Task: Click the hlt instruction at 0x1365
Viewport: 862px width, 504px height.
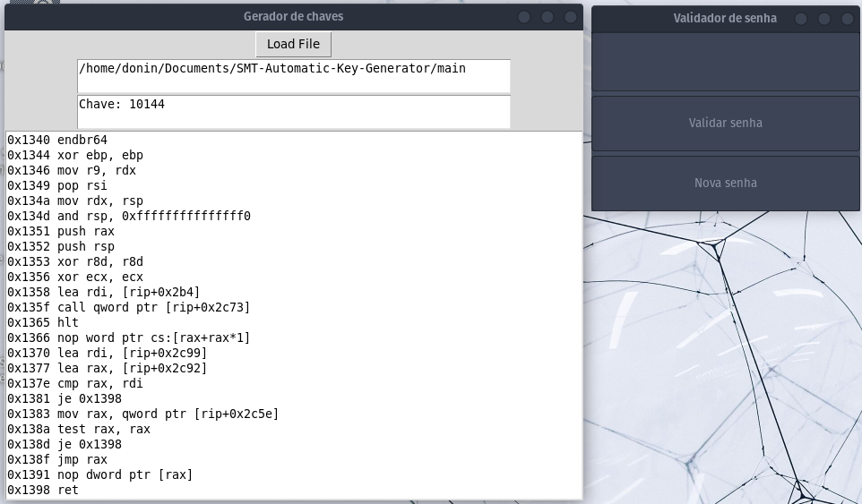Action: pos(43,322)
